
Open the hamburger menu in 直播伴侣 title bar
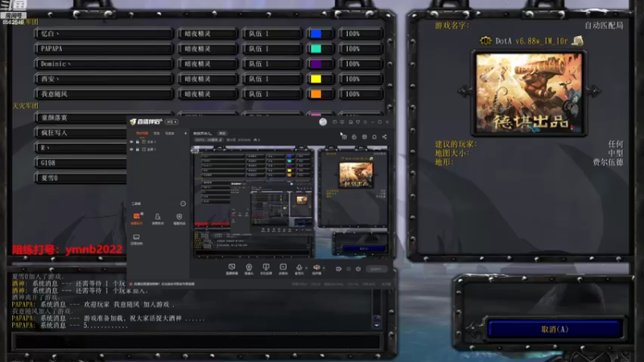pos(365,122)
